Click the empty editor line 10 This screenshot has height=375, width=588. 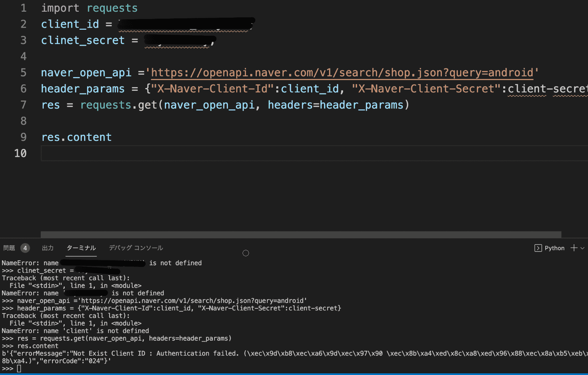click(x=300, y=153)
